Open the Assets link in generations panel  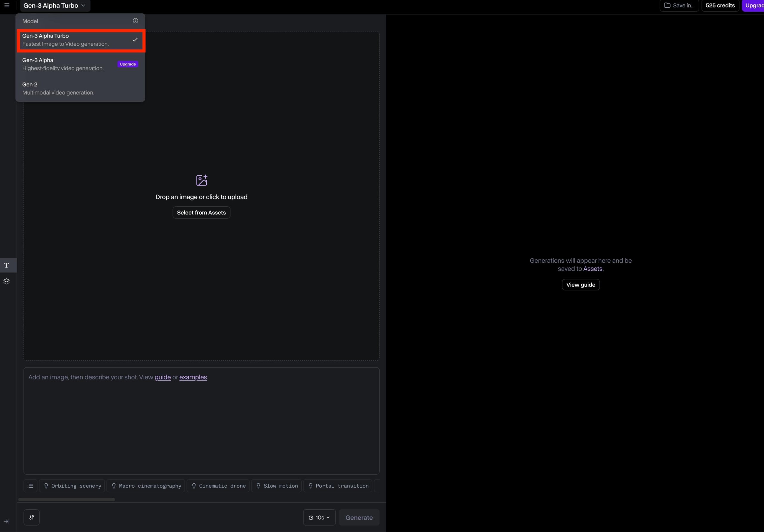(593, 269)
